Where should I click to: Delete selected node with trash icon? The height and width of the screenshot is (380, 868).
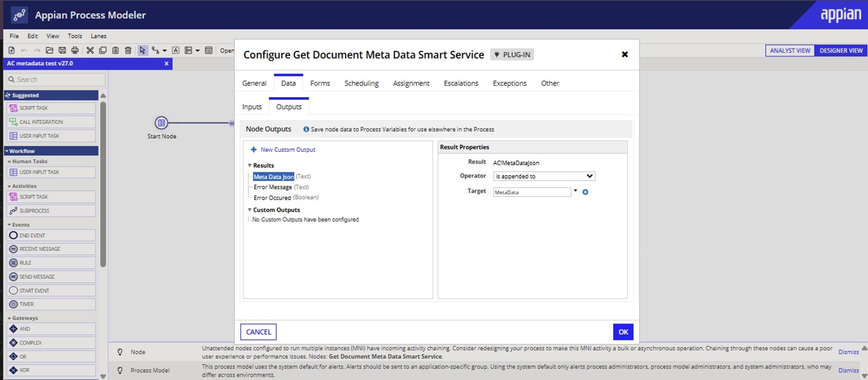click(128, 50)
